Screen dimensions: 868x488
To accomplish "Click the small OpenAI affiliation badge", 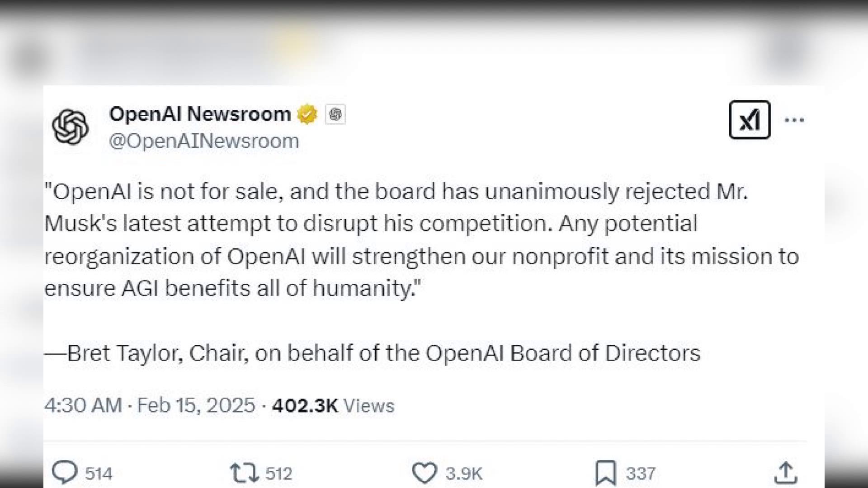I will pyautogui.click(x=335, y=114).
